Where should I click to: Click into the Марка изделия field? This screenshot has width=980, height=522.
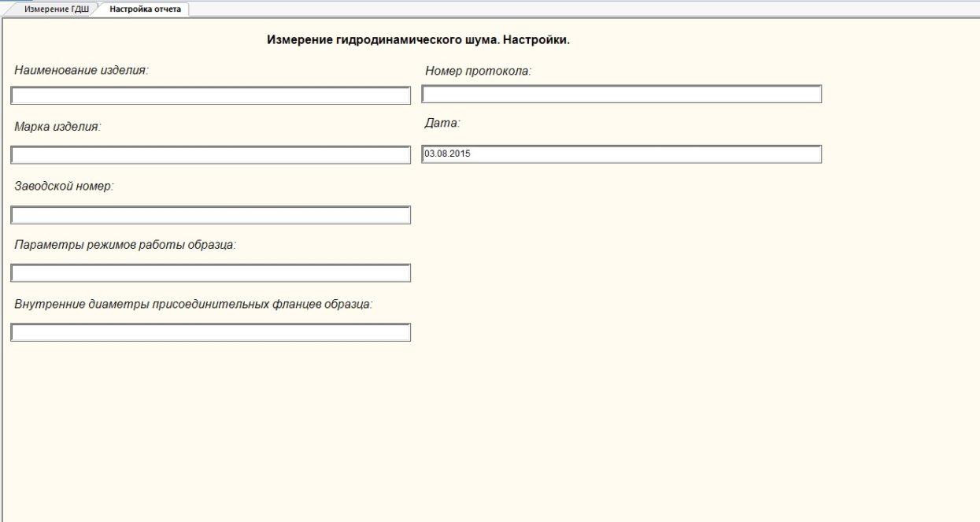click(x=211, y=154)
